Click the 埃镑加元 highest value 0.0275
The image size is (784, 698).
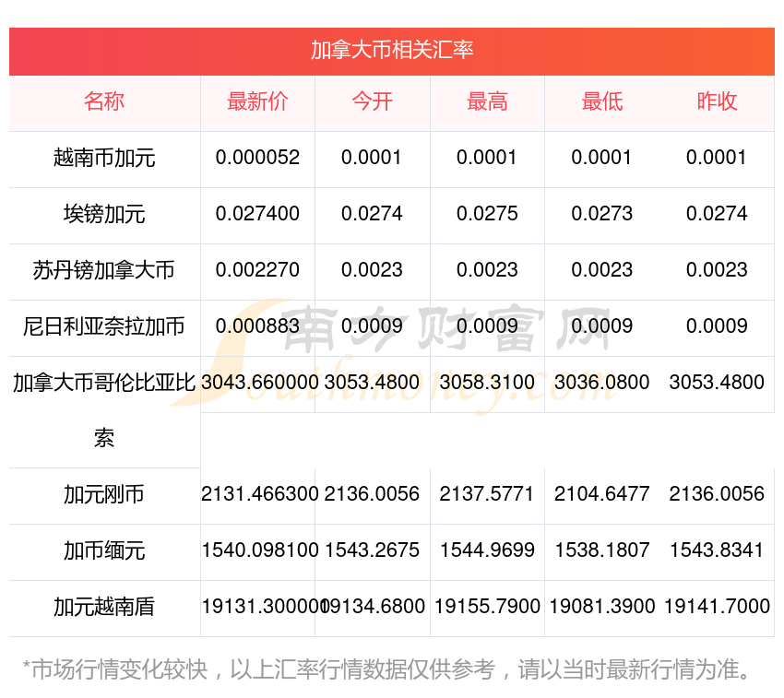pyautogui.click(x=487, y=214)
